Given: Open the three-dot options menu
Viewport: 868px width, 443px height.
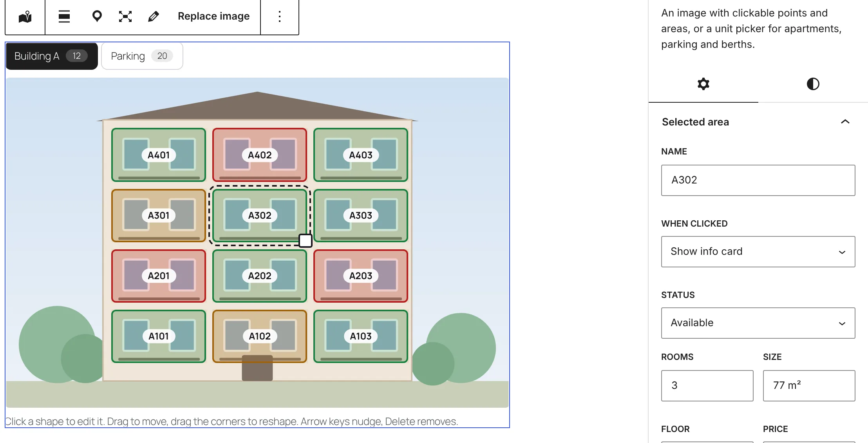Looking at the screenshot, I should 280,16.
